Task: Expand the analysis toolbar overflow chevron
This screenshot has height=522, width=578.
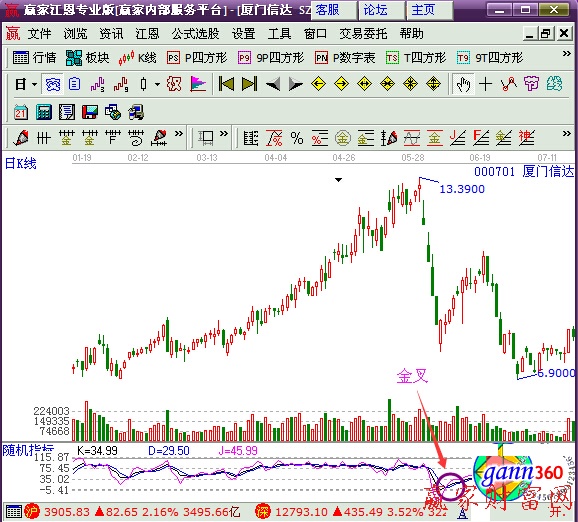Action: pyautogui.click(x=567, y=133)
